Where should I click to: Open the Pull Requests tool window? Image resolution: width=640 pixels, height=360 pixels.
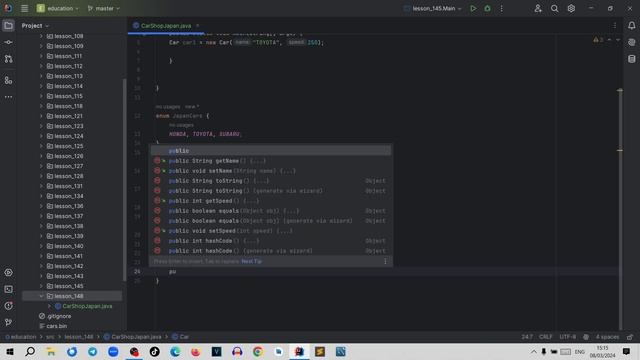pos(8,59)
